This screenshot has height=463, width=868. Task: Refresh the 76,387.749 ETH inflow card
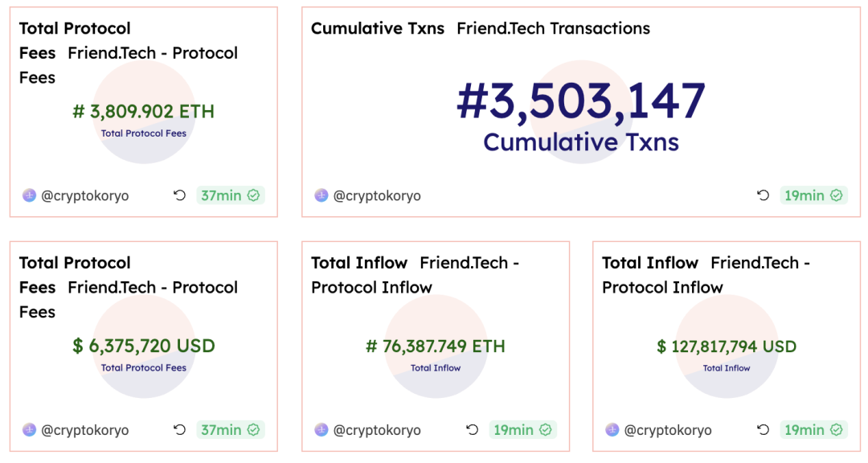click(473, 430)
